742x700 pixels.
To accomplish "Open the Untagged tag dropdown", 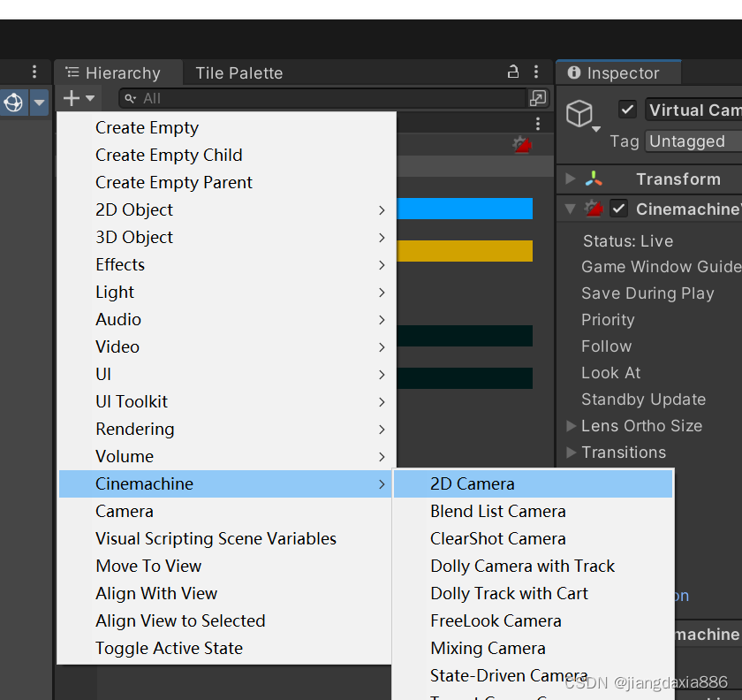I will point(693,141).
